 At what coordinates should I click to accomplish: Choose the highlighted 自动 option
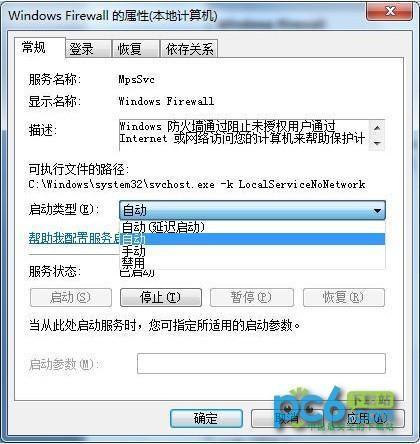pos(252,239)
